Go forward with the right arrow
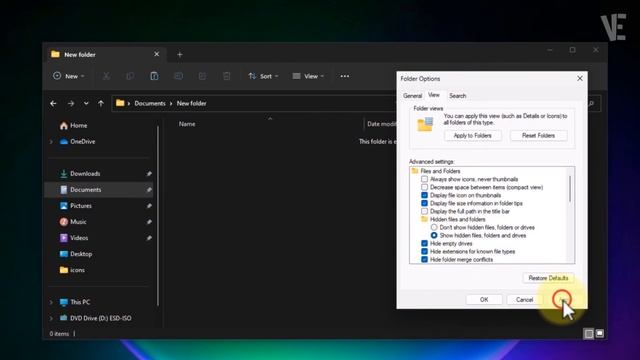 (x=71, y=104)
